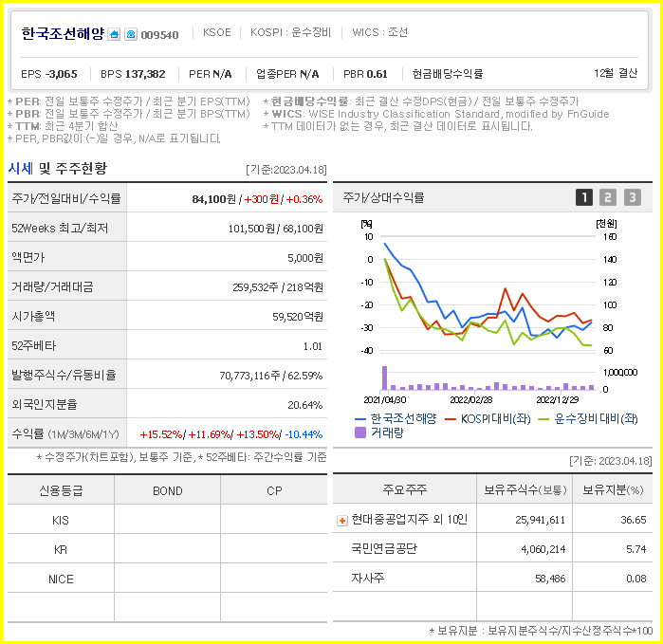
Task: Click the phone icon beside stock code 009540
Action: point(131,34)
